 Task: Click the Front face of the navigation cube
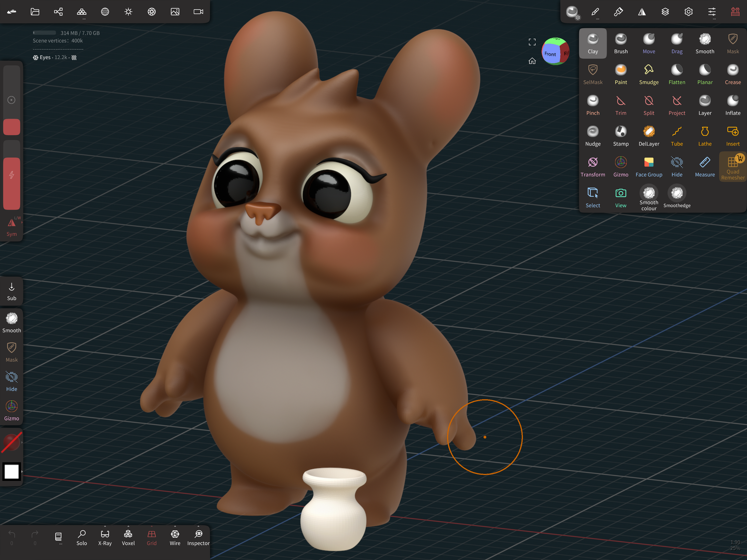550,53
